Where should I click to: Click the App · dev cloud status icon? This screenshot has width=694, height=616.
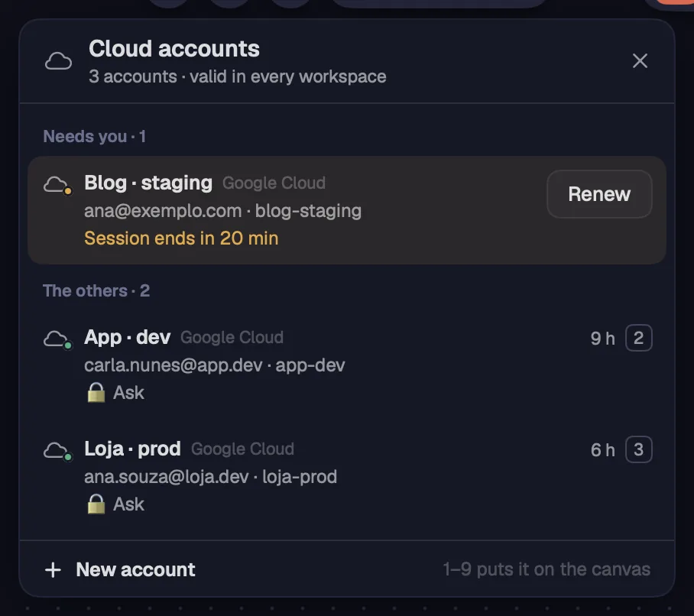tap(57, 339)
